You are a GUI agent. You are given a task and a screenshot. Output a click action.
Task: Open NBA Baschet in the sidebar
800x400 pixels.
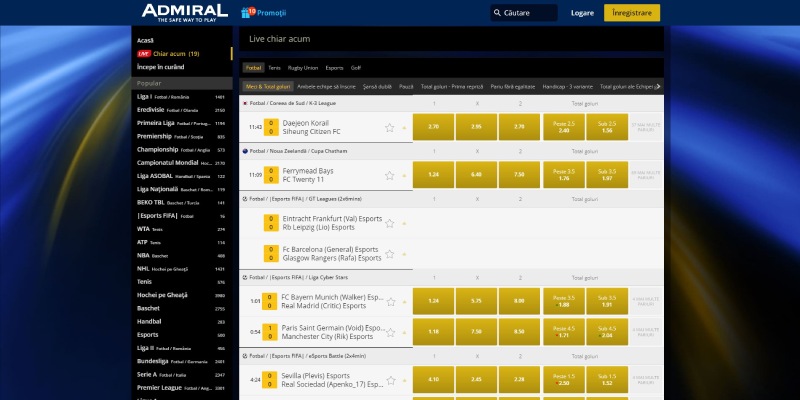tap(181, 256)
